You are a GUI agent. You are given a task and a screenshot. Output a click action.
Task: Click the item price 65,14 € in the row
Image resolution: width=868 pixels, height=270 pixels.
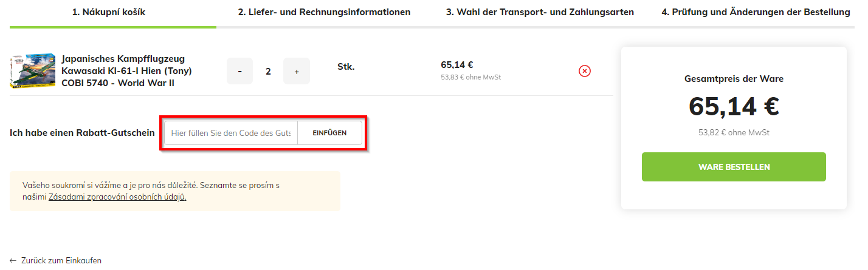[x=457, y=65]
